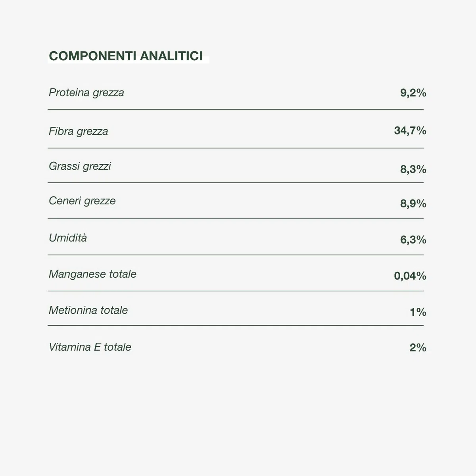The height and width of the screenshot is (476, 476).
Task: Select the Umidità row label
Action: pyautogui.click(x=68, y=238)
